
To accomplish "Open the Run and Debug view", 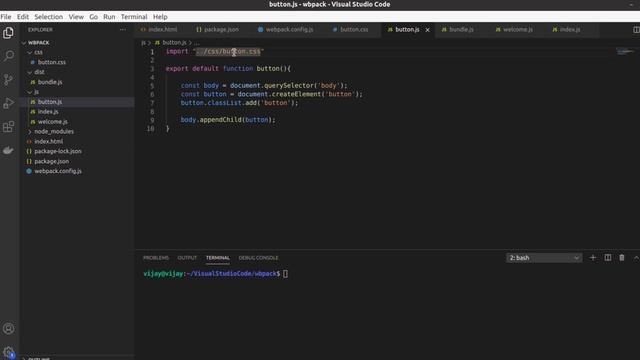I will click(x=8, y=103).
